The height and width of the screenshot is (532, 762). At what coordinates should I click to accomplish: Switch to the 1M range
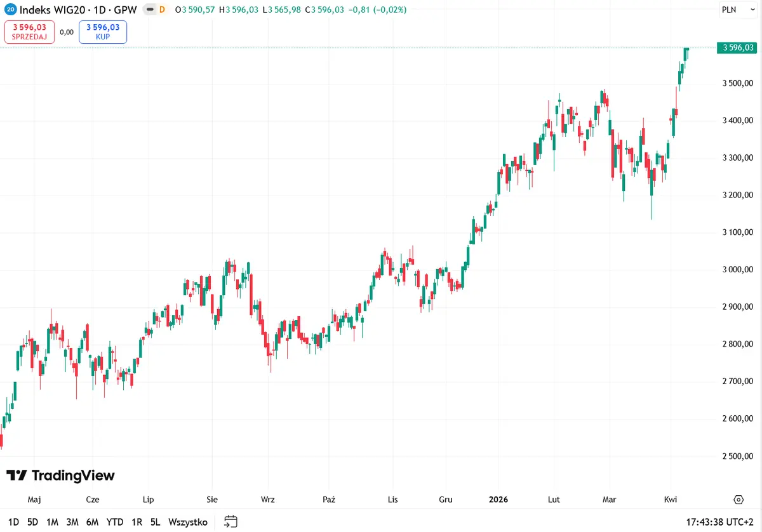click(x=52, y=522)
